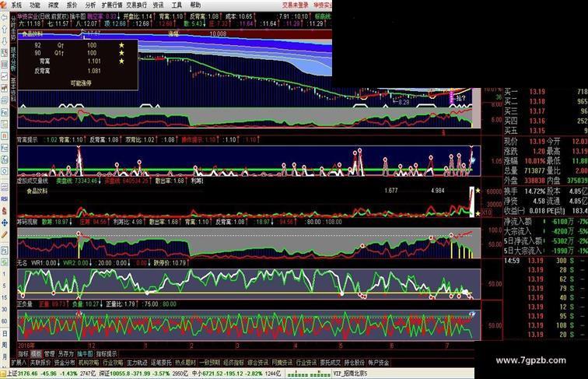Screen dimensions: 588x379
Task: Switch to 60-minute period button
Action: [4, 321]
